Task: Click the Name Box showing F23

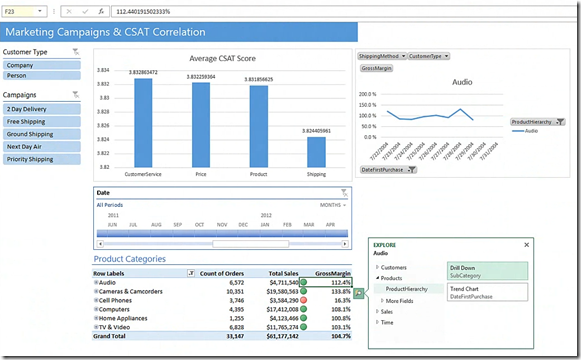Action: [x=24, y=11]
